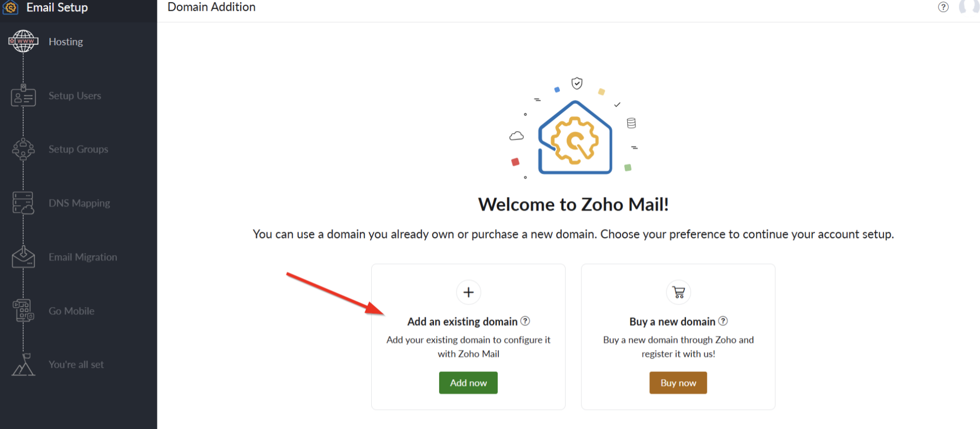Click the Welcome to Zoho Mail illustration
This screenshot has width=980, height=429.
coord(574,134)
